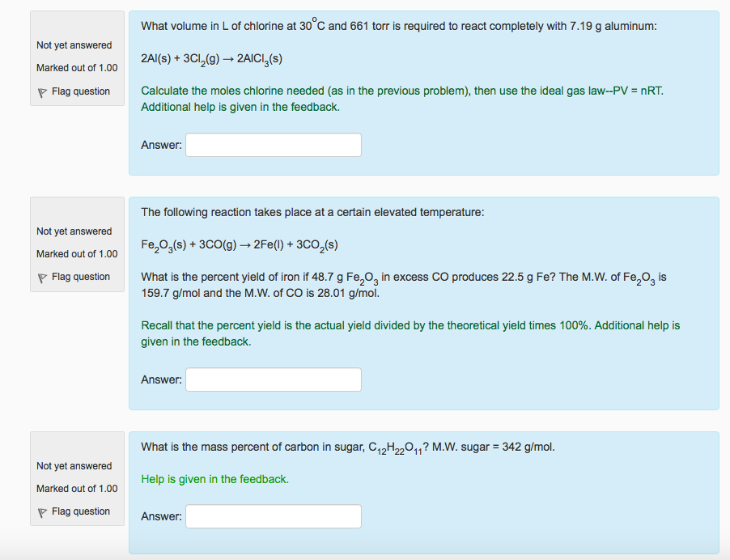The image size is (730, 560).
Task: Click 'Not yet answered' status of the chlorine question
Action: tap(74, 45)
